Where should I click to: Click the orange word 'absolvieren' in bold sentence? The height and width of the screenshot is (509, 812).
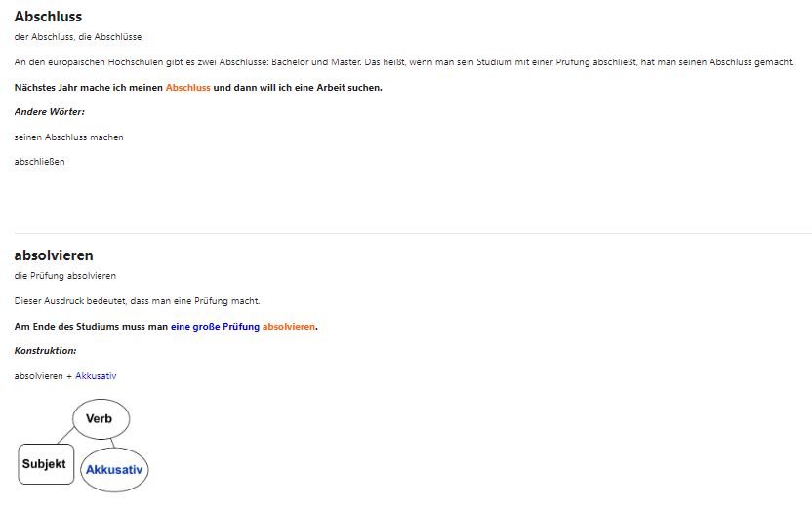tap(288, 327)
